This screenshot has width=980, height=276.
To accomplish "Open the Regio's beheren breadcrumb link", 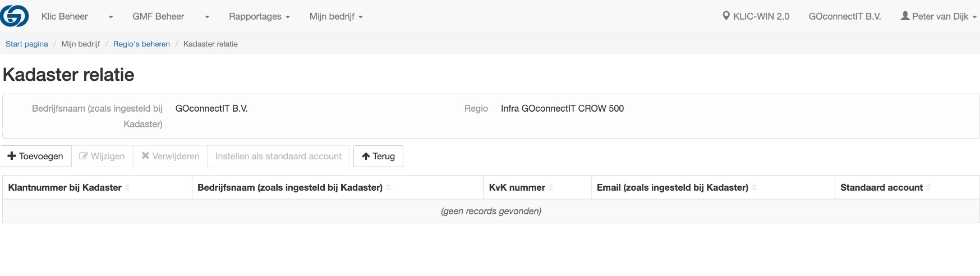I will pos(141,44).
